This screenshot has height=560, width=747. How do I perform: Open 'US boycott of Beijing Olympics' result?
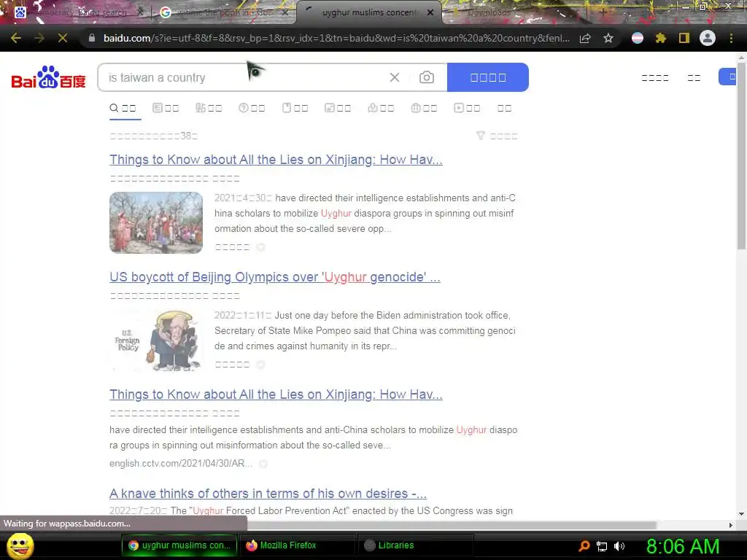click(x=275, y=277)
